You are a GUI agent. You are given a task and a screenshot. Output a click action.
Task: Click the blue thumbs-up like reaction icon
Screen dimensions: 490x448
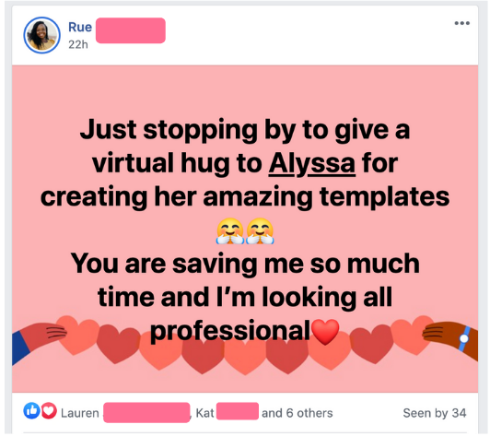click(x=31, y=410)
